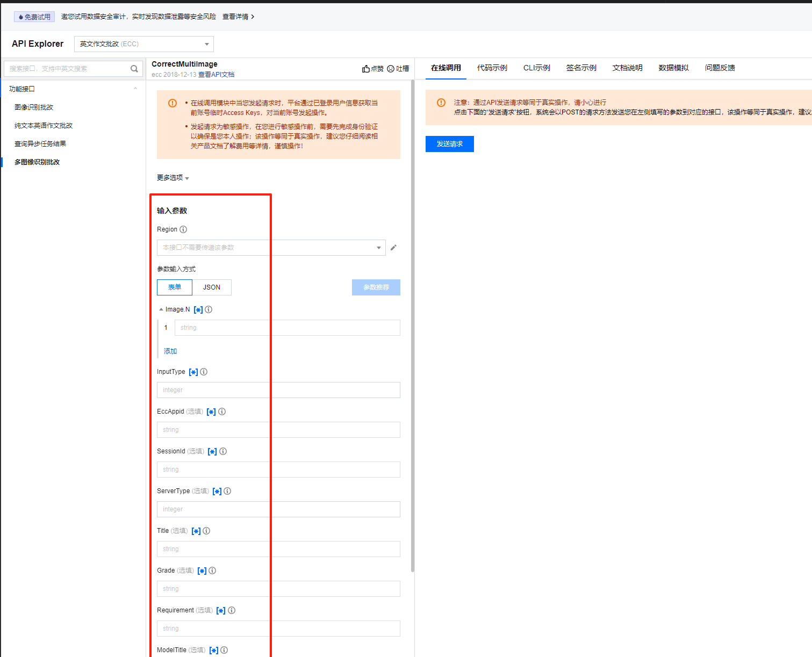
Task: Expand the 更多选项 section
Action: (173, 178)
